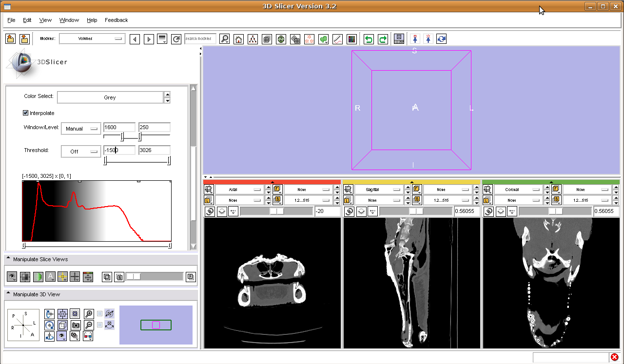This screenshot has width=624, height=364.
Task: Collapse the Manipulate Slice Views panel
Action: click(x=8, y=259)
